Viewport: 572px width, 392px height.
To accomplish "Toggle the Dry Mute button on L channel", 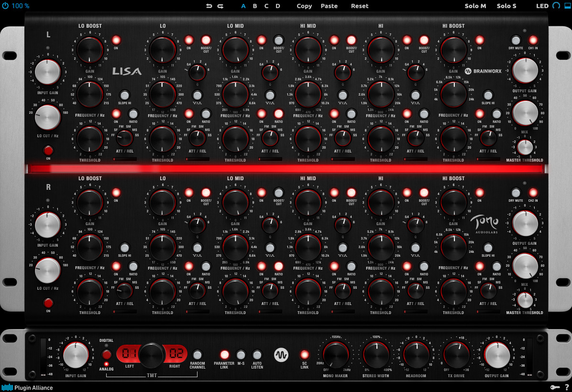I will pos(516,40).
